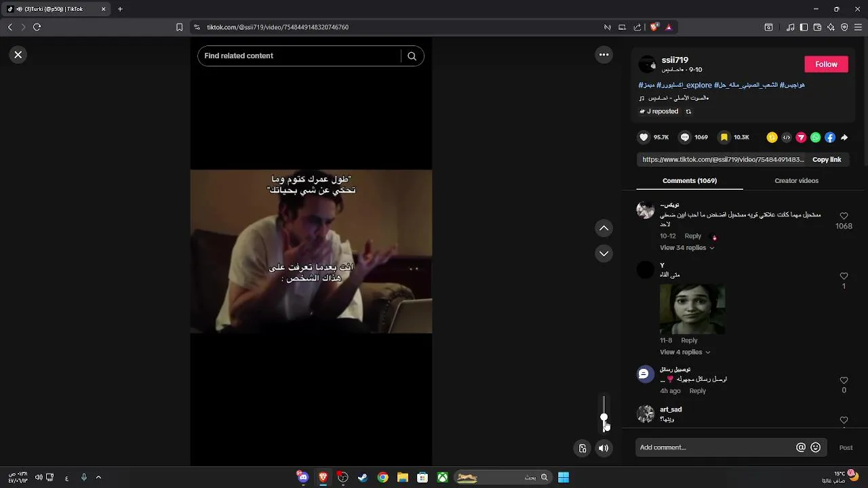Expand View 4 replies
The image size is (868, 488).
685,352
